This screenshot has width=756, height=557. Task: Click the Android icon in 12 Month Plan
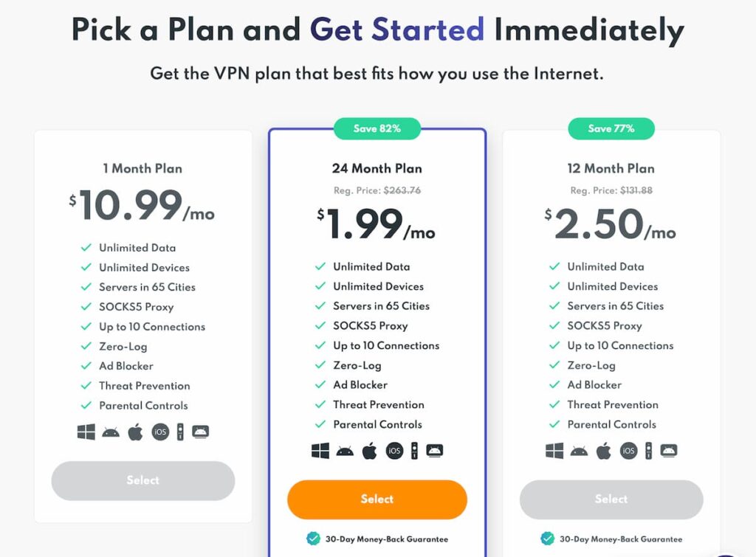tap(579, 452)
